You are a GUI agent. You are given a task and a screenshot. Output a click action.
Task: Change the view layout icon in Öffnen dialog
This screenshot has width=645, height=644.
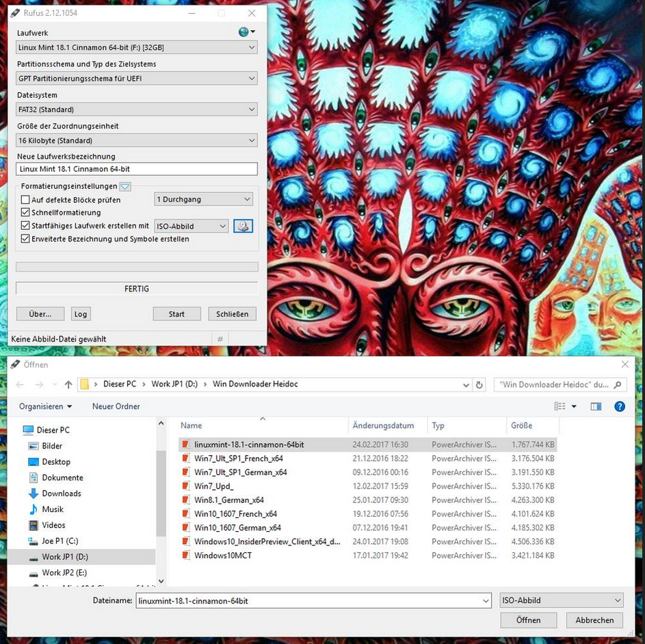tap(560, 406)
